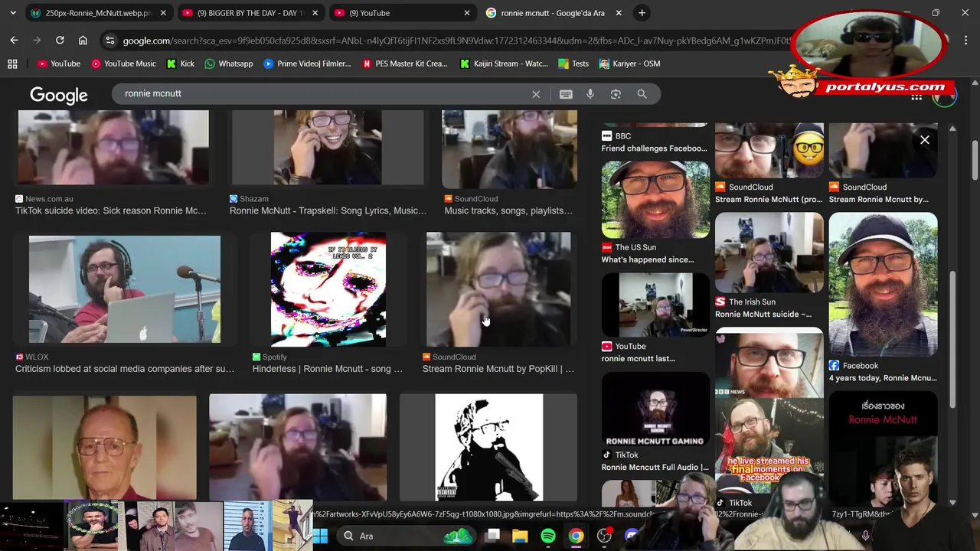The width and height of the screenshot is (980, 551).
Task: Open WLOX Criticism lobbed at social media link
Action: 125,369
